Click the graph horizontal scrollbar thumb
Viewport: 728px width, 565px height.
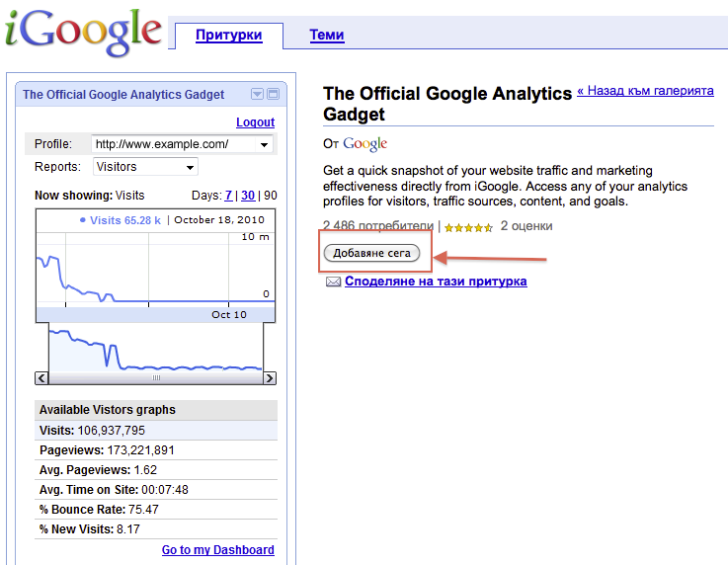pyautogui.click(x=155, y=378)
